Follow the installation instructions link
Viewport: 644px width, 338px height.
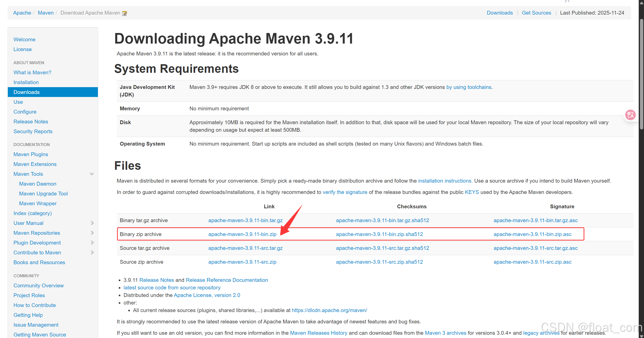[445, 181]
